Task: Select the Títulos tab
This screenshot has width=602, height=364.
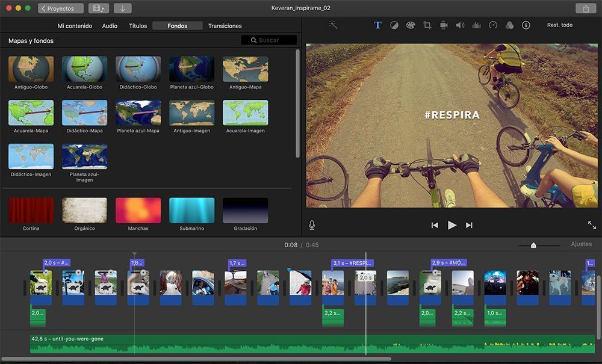Action: (x=138, y=26)
